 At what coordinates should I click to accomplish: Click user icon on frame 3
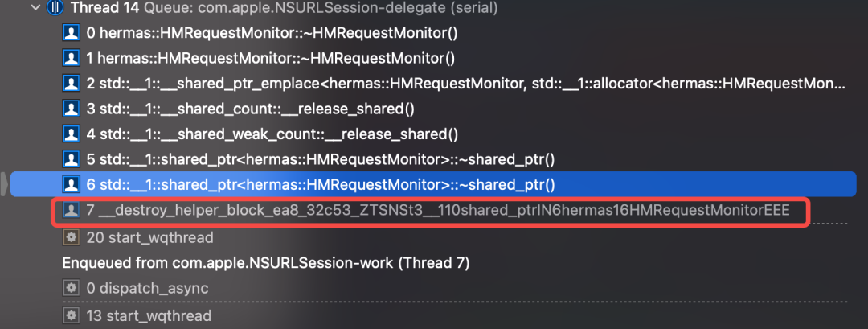coord(72,109)
